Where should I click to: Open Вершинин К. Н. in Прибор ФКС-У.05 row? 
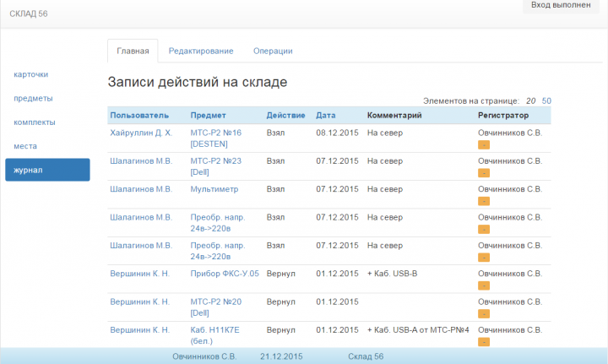pyautogui.click(x=139, y=274)
